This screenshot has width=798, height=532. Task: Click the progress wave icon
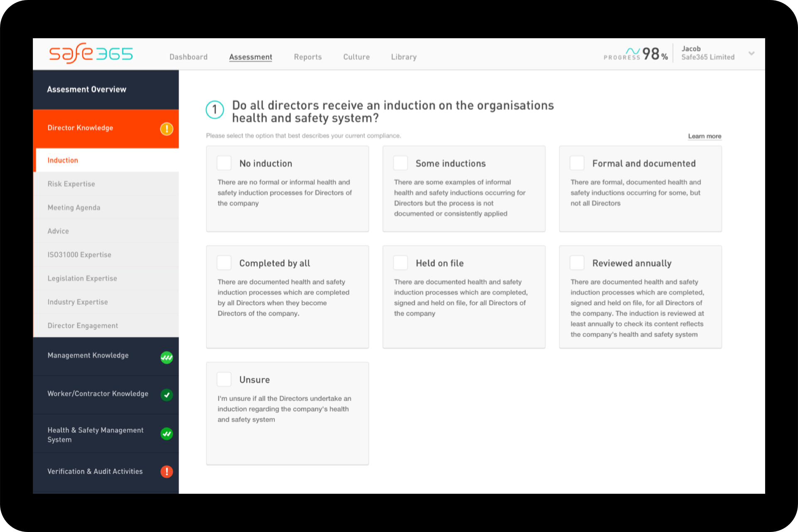click(x=633, y=51)
